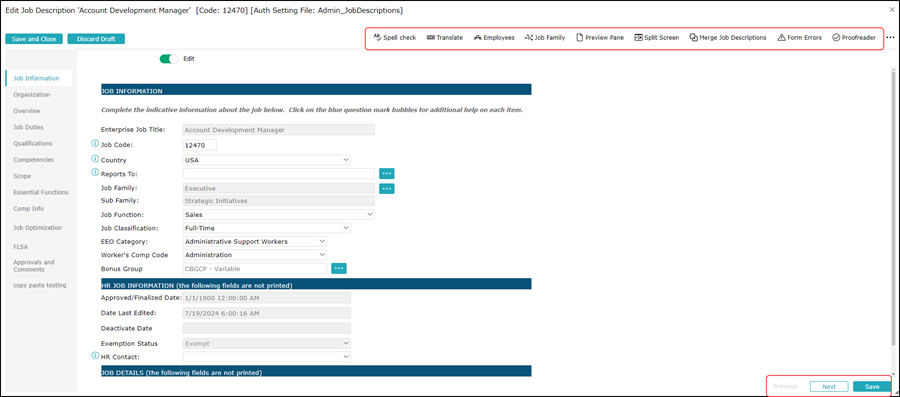Click the Date Last Edited field
The width and height of the screenshot is (900, 397).
266,313
